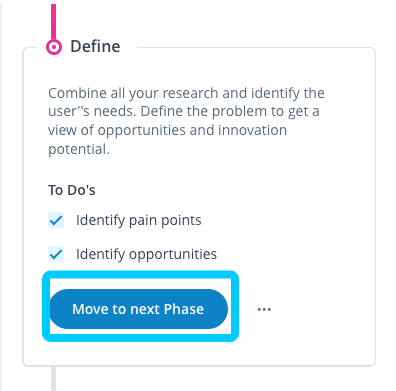The width and height of the screenshot is (396, 391).
Task: Click the word 'potential.' ending the description
Action: (79, 149)
